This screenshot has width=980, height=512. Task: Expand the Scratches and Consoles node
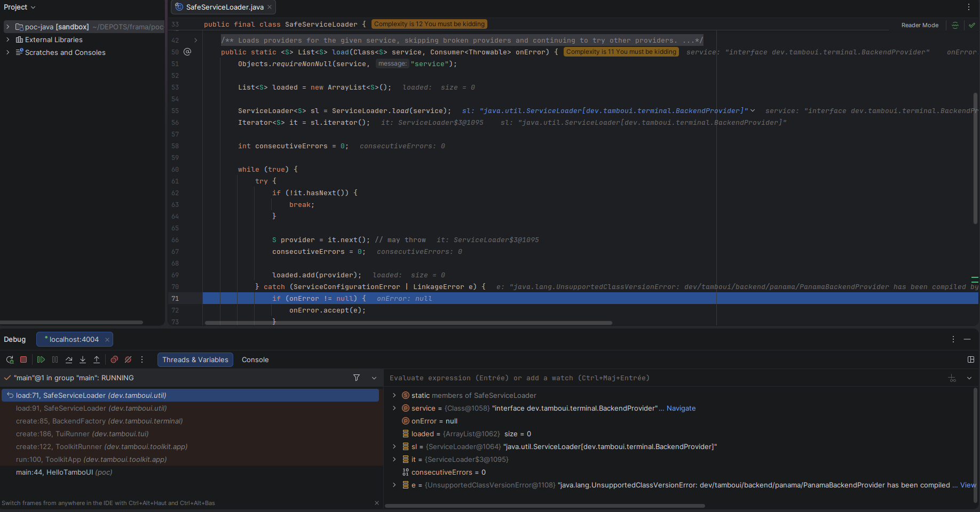(x=7, y=52)
